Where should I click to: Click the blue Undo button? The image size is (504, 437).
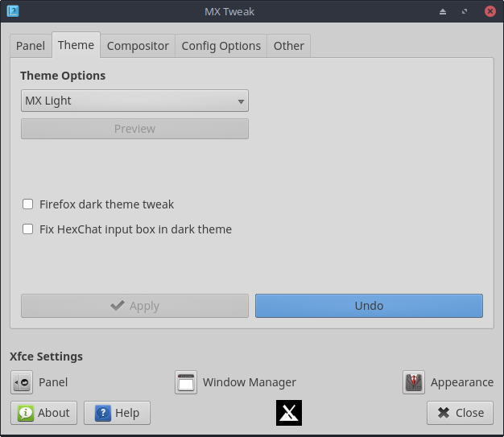[369, 306]
